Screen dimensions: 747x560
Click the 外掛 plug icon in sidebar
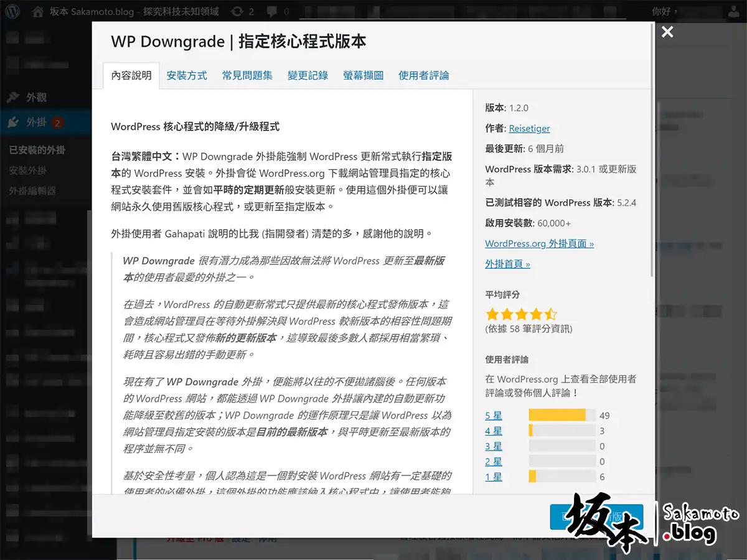[x=12, y=123]
